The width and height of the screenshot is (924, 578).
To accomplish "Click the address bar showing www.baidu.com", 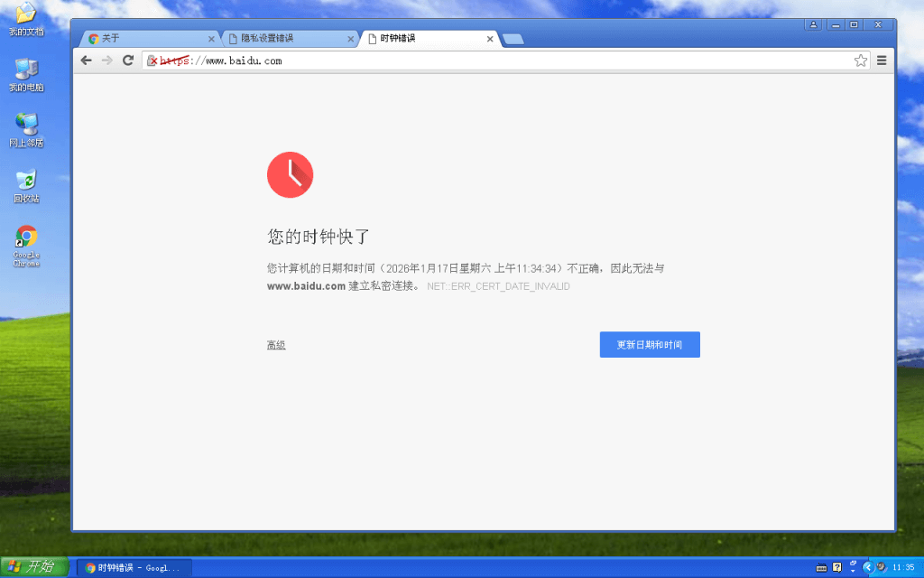I will point(507,61).
